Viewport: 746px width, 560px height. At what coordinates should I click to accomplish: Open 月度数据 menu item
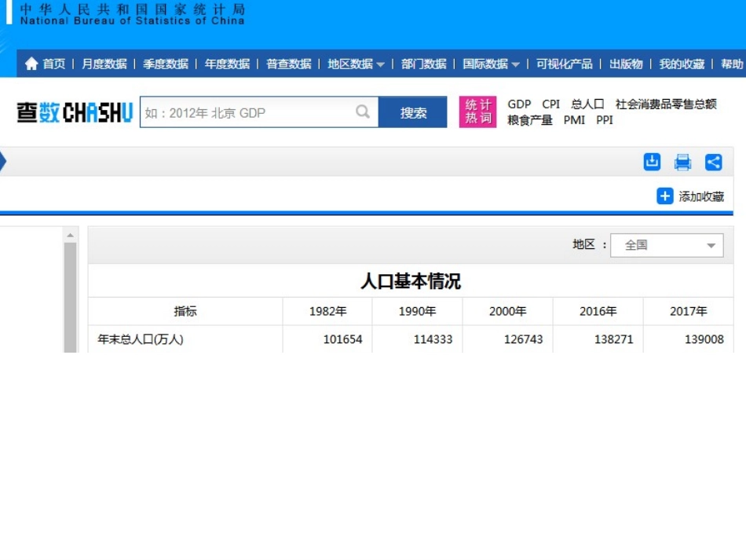click(104, 64)
